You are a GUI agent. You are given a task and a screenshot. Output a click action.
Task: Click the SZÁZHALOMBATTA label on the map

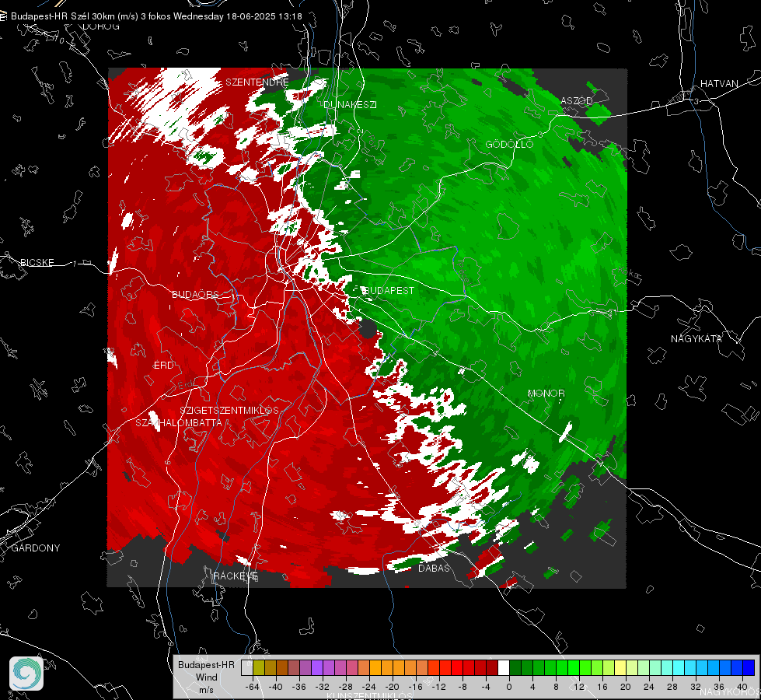[179, 422]
